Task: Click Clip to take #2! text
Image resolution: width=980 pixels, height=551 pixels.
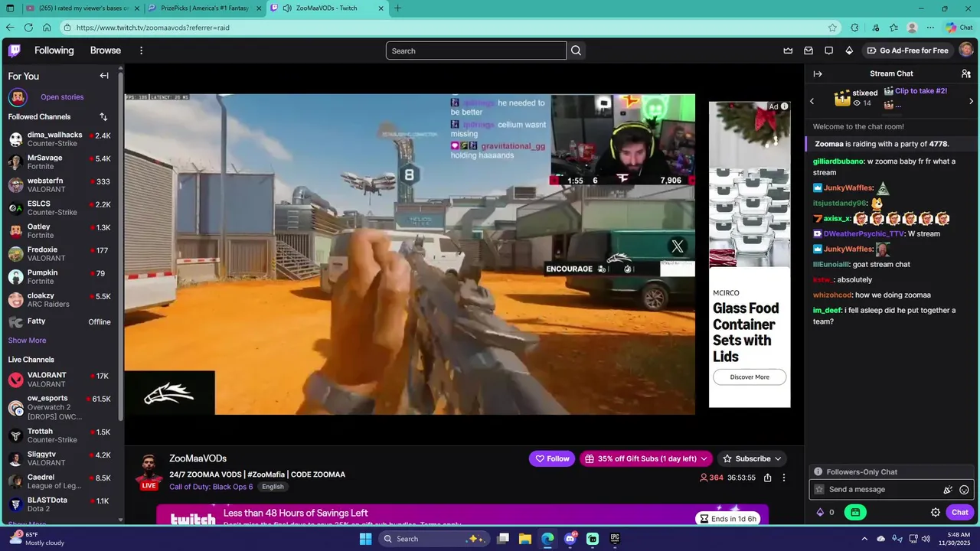Action: pyautogui.click(x=921, y=91)
